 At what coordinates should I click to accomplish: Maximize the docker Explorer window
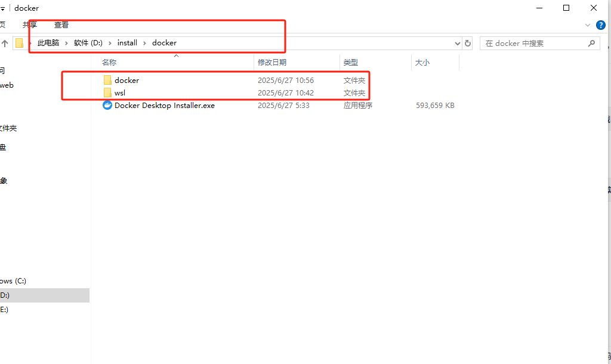(x=566, y=8)
